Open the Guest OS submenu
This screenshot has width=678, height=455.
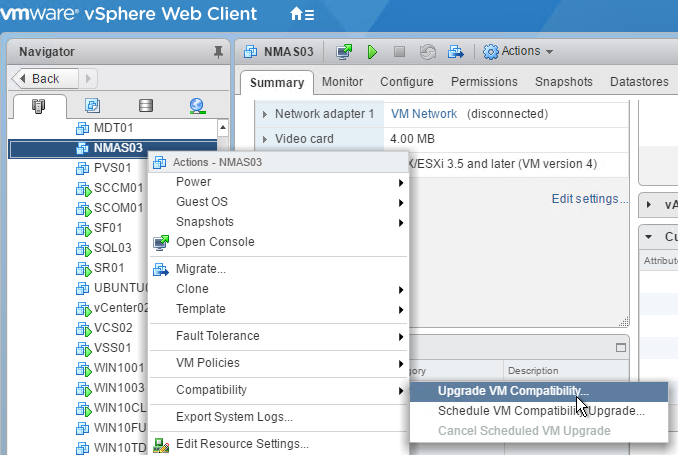(x=278, y=202)
